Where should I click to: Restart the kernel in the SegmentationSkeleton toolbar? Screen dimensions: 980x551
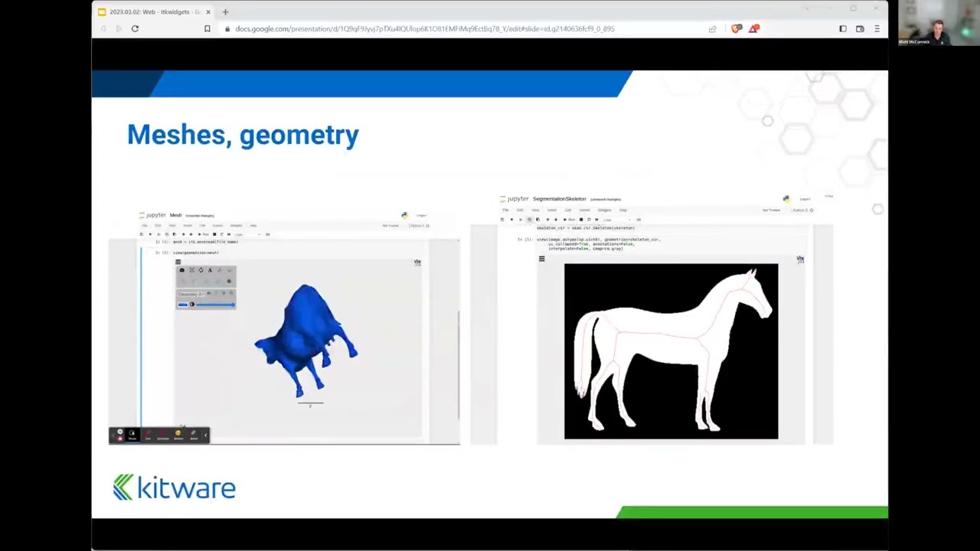(x=589, y=220)
